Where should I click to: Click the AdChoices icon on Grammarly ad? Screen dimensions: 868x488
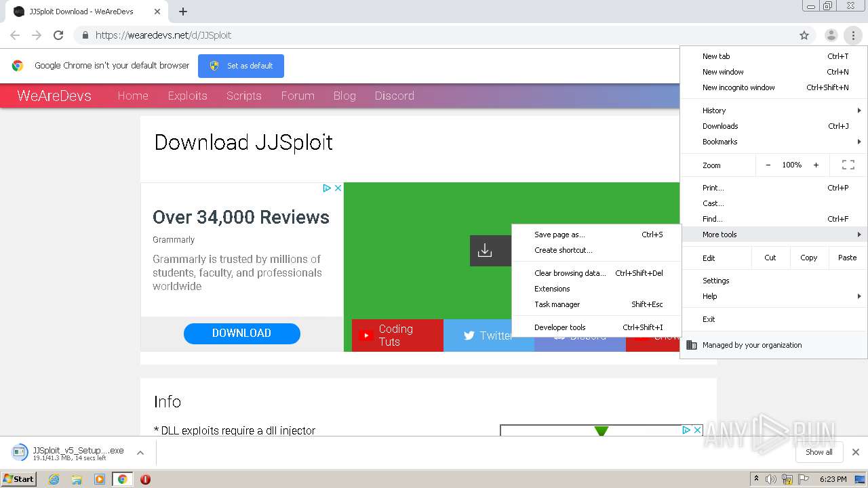[327, 188]
